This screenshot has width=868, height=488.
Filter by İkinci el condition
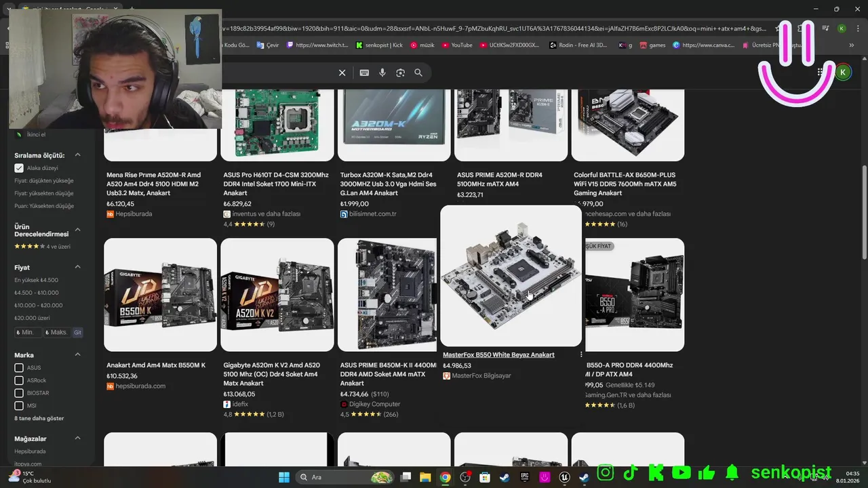pos(36,134)
